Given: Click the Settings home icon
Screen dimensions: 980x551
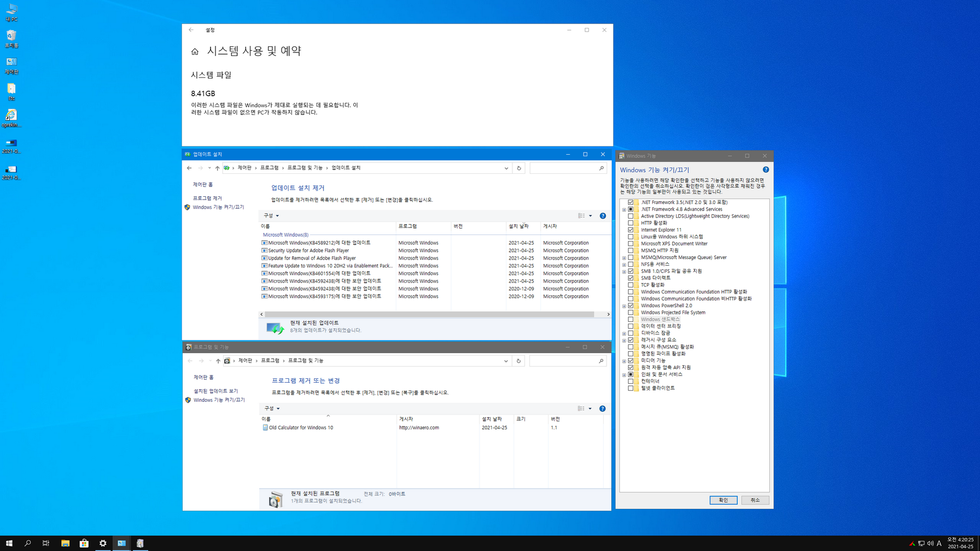Looking at the screenshot, I should [x=195, y=51].
